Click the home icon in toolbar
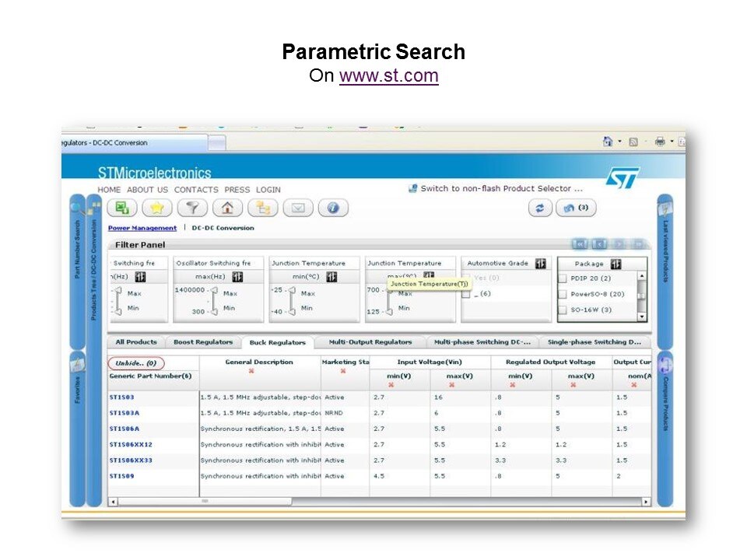 coord(227,208)
